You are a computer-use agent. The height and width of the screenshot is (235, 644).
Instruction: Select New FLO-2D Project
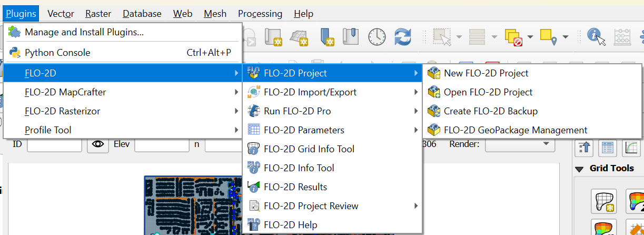(486, 73)
